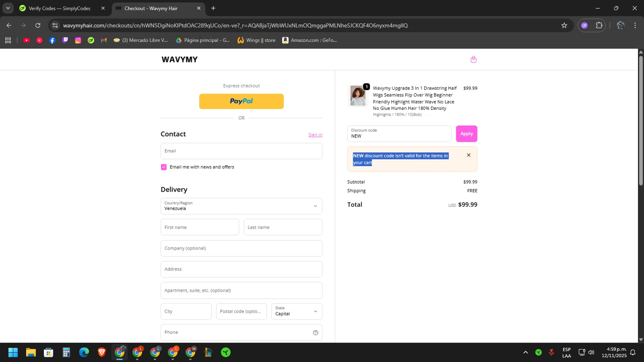Click the Last name field

283,227
